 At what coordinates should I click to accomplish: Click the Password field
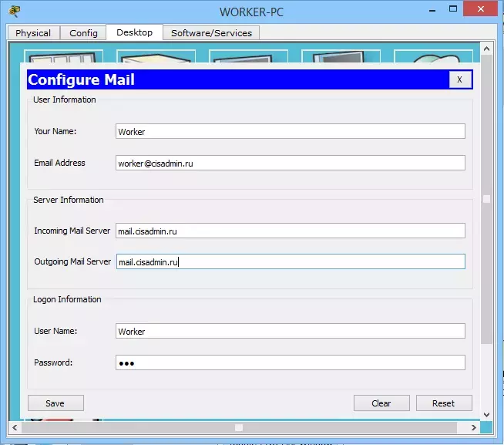[x=291, y=362]
